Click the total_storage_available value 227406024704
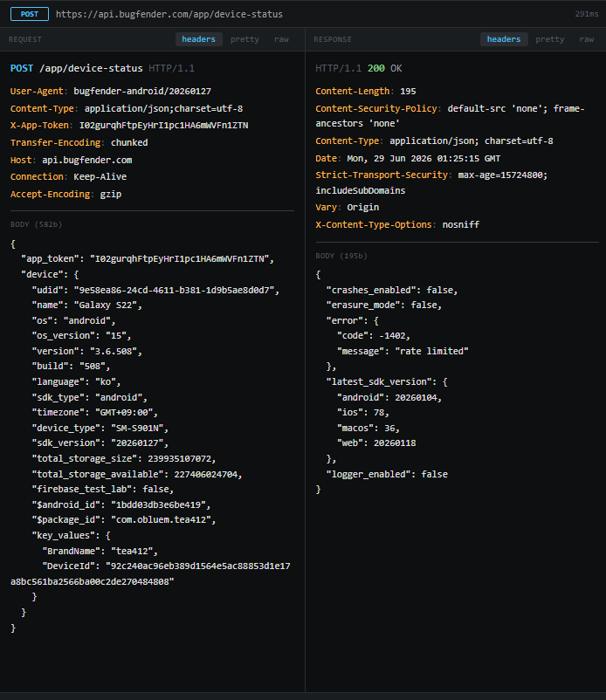Screen dimensions: 606x700 pyautogui.click(x=205, y=475)
